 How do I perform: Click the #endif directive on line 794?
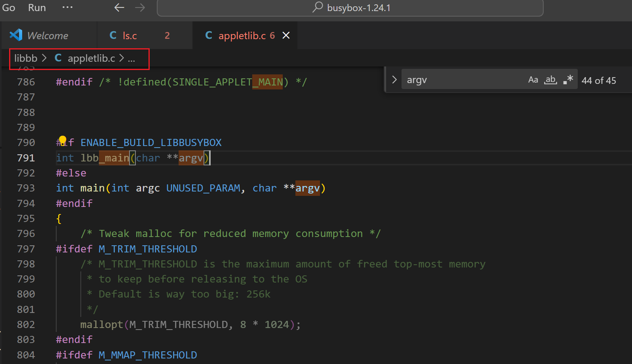pyautogui.click(x=74, y=203)
